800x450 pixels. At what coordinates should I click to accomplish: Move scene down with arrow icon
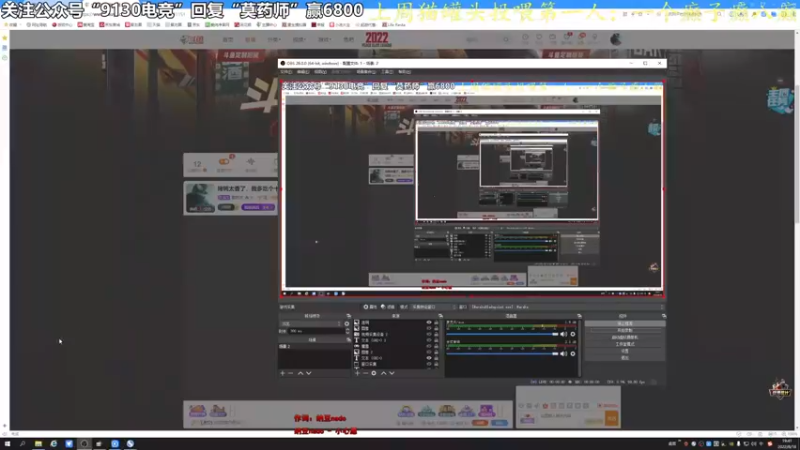pos(309,373)
